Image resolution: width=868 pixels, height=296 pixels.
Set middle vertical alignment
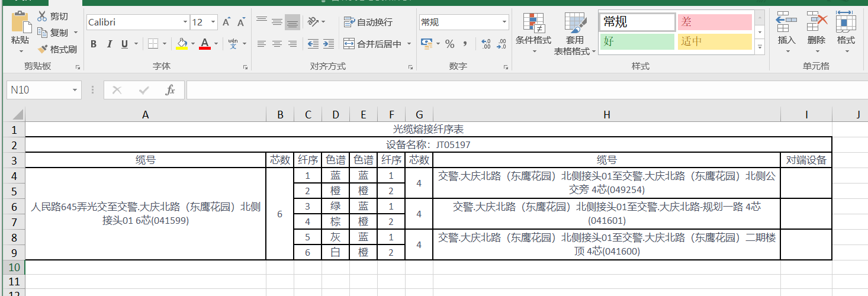[277, 22]
